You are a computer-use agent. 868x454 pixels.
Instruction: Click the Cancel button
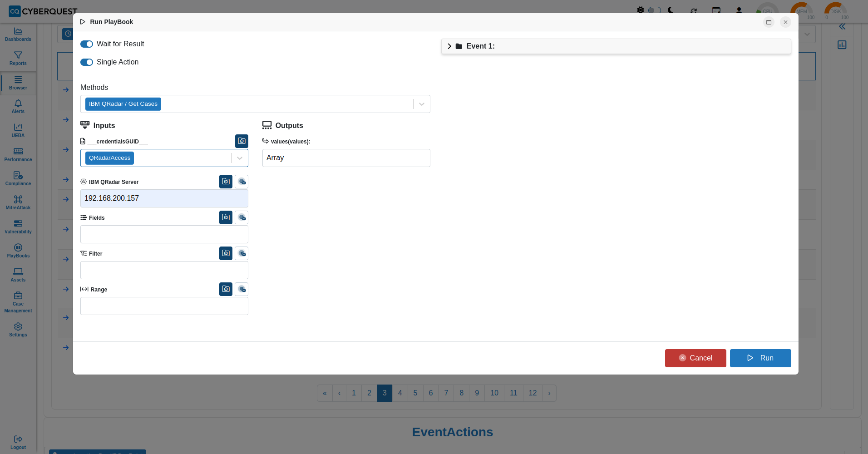click(x=695, y=358)
